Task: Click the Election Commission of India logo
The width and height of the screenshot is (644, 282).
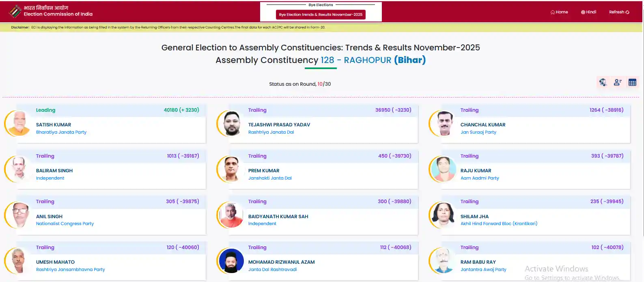Action: [x=15, y=11]
